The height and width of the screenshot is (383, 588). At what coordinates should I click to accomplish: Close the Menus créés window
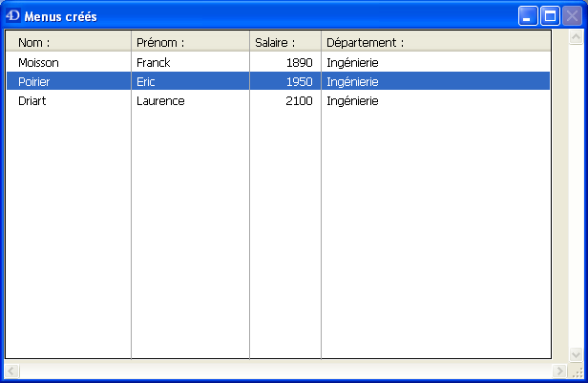tap(572, 16)
